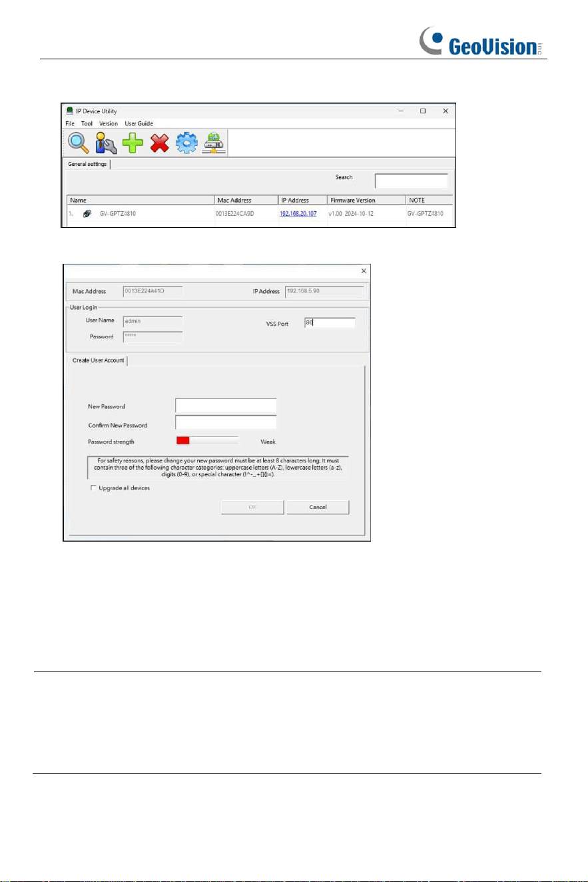Toggle the Upgrade all devices checkbox

point(93,488)
